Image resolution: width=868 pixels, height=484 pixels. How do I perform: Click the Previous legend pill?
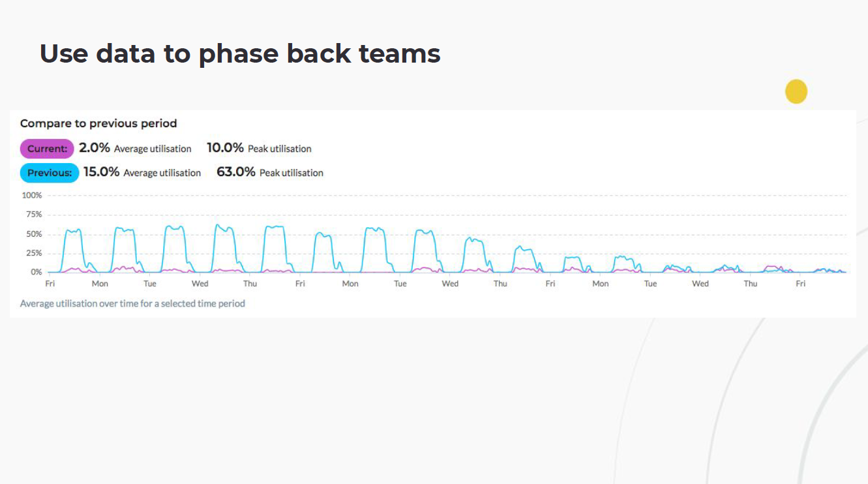point(50,173)
